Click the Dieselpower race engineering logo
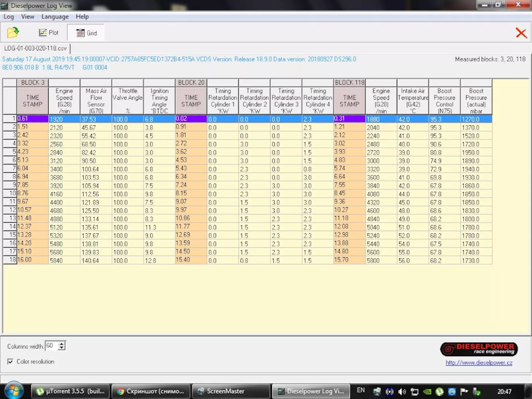This screenshot has height=399, width=532. pos(479,349)
